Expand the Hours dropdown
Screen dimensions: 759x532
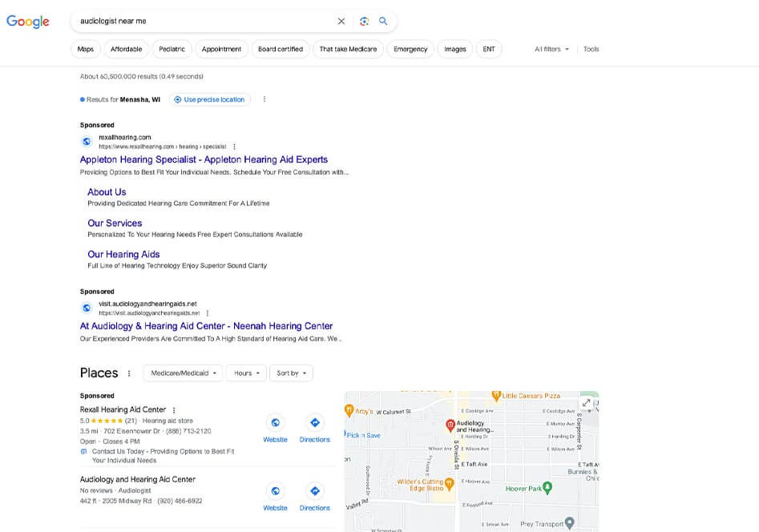coord(246,373)
